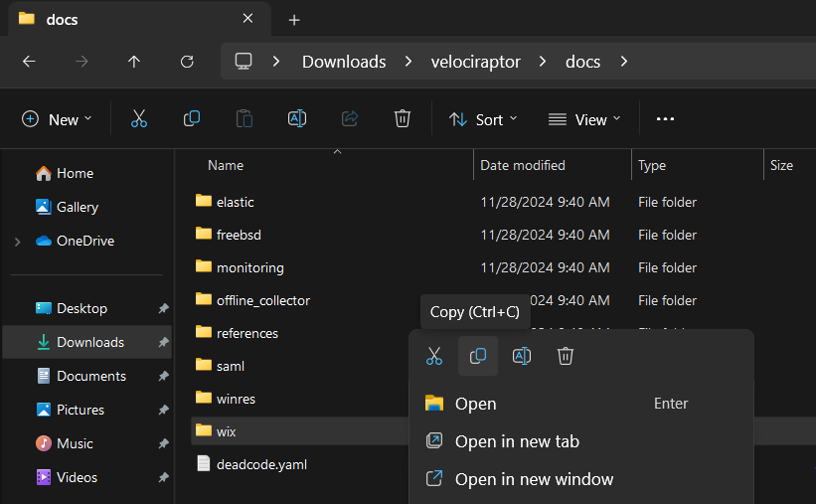The image size is (816, 504).
Task: Go forward with the right arrow
Action: coord(82,62)
